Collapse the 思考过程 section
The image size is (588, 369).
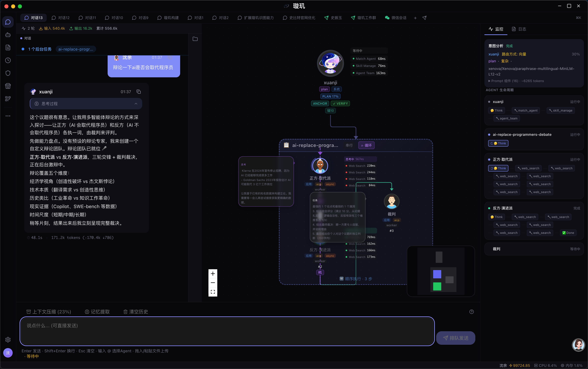[86, 104]
